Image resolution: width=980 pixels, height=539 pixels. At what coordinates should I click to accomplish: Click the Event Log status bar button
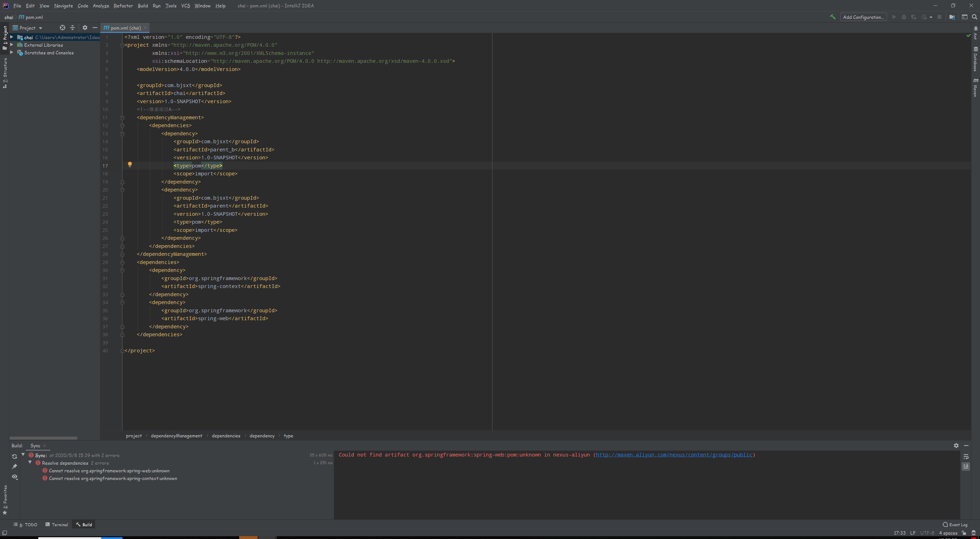pos(955,524)
